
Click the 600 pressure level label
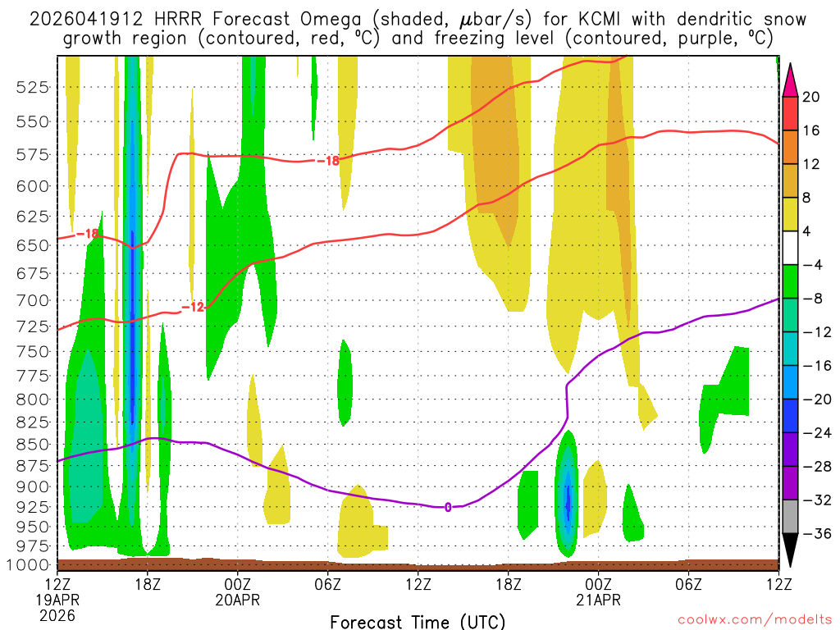33,186
